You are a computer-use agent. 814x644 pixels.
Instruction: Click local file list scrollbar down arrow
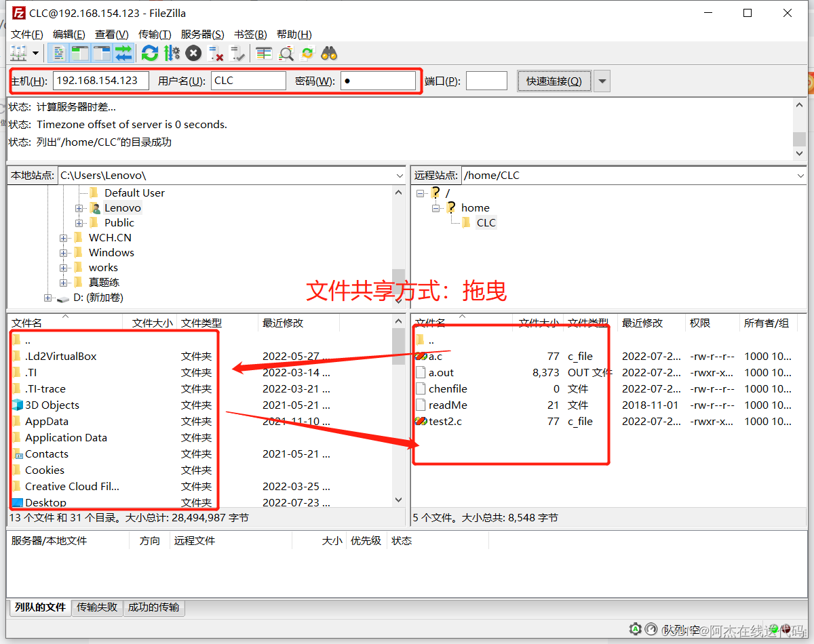(398, 500)
